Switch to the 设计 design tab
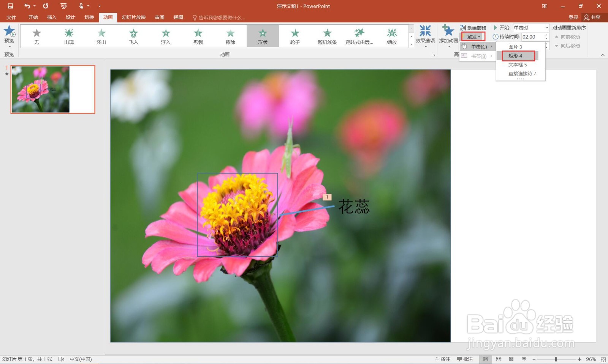Viewport: 608px width, 364px height. [x=70, y=17]
